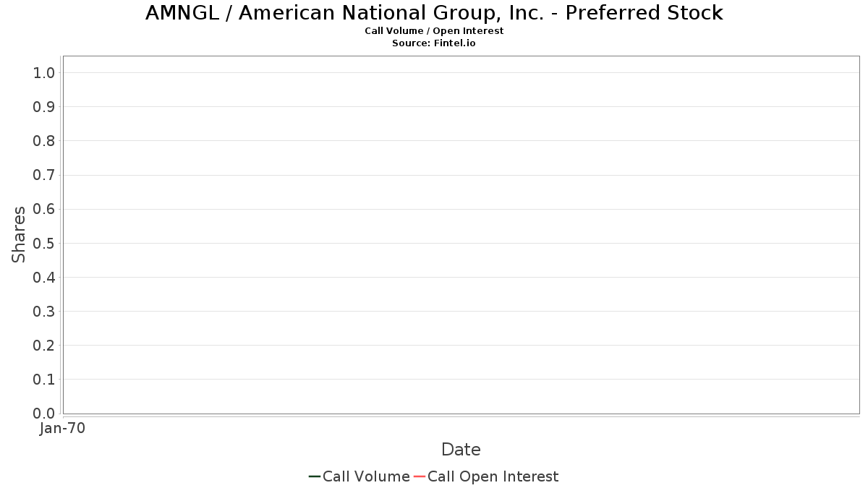Click the Call Volume / Open Interest subtitle

pyautogui.click(x=434, y=31)
